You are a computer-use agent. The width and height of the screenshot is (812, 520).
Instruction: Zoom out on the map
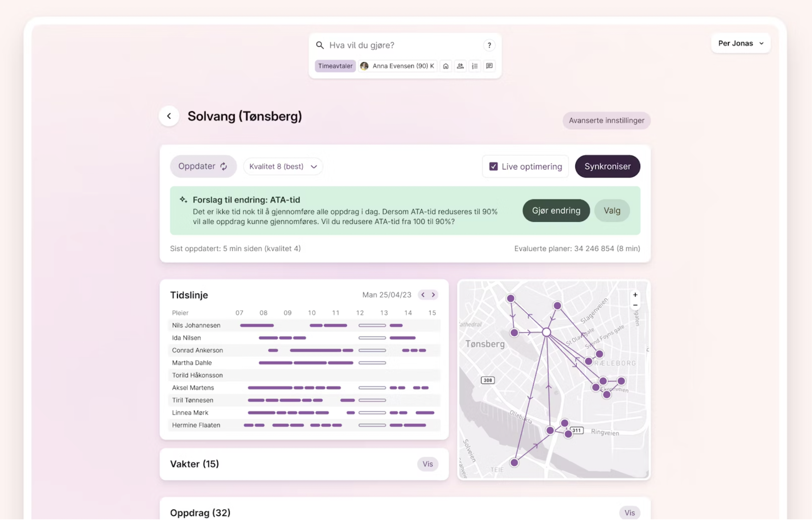tap(635, 305)
